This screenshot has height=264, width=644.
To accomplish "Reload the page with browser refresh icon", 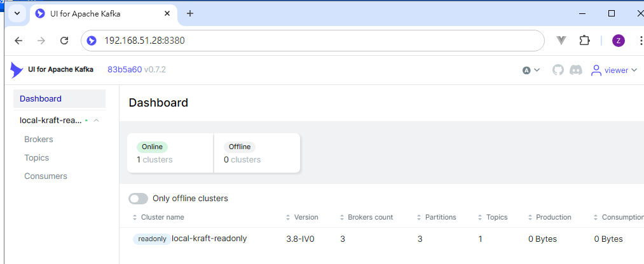I will point(64,41).
